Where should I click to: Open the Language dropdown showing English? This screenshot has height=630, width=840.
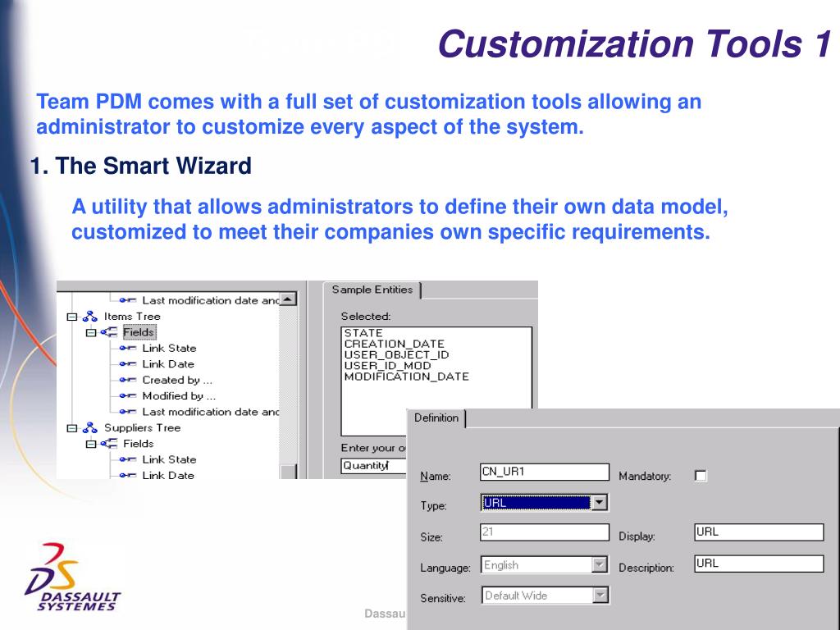pos(545,564)
